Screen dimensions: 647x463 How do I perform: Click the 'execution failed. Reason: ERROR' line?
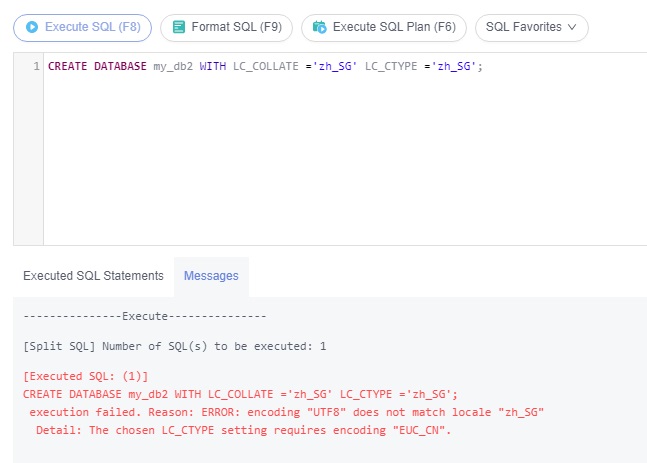(x=287, y=412)
